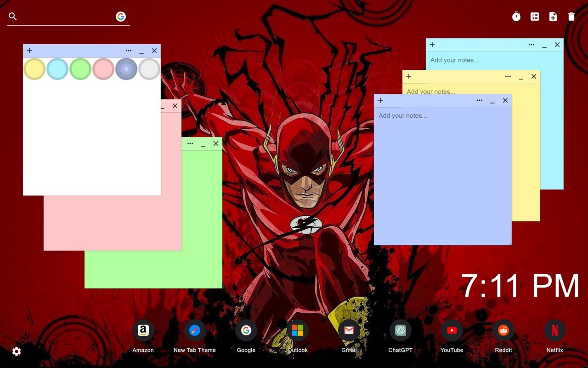This screenshot has width=588, height=368.
Task: Open the three-dot menu on purple note
Action: (x=480, y=100)
